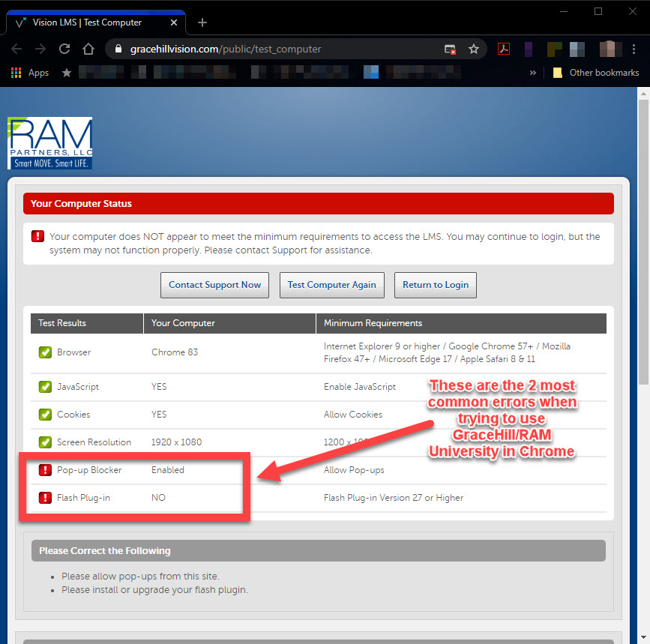Click the Minimum Requirements column header
The height and width of the screenshot is (644, 650).
pos(461,323)
